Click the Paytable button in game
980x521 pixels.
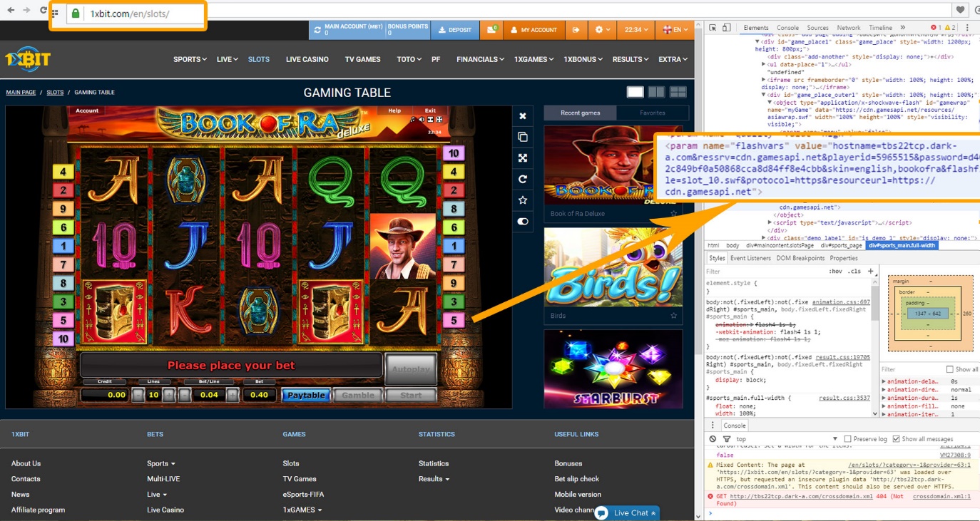(x=306, y=395)
